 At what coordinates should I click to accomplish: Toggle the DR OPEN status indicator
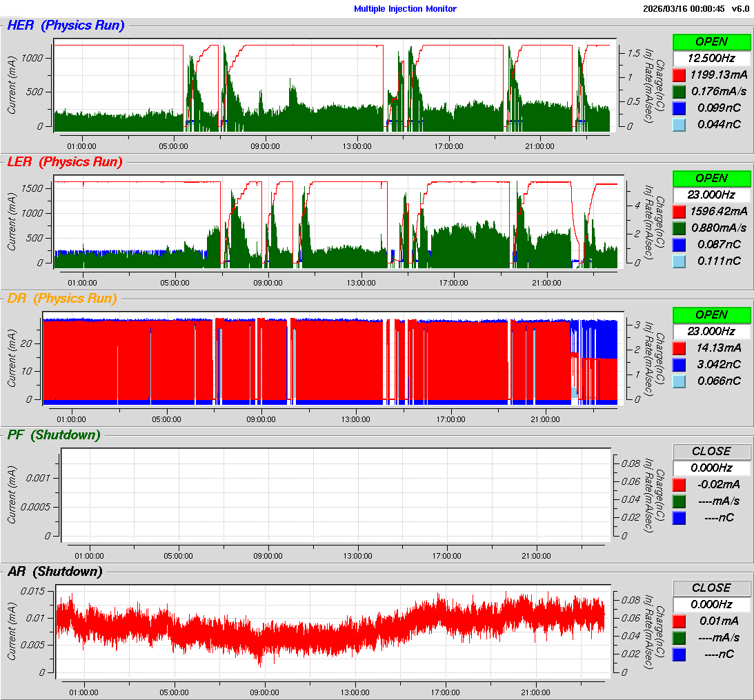711,314
